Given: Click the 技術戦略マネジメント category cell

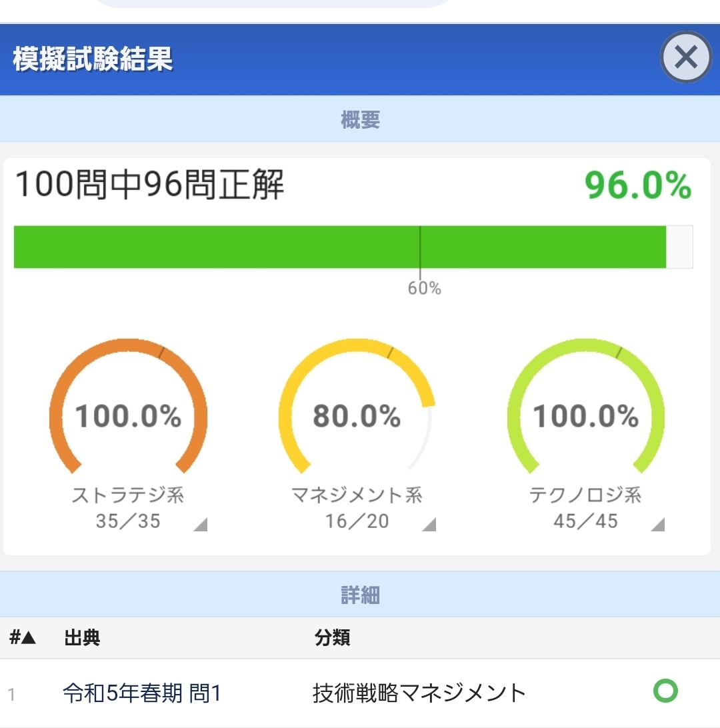Looking at the screenshot, I should pos(419,693).
